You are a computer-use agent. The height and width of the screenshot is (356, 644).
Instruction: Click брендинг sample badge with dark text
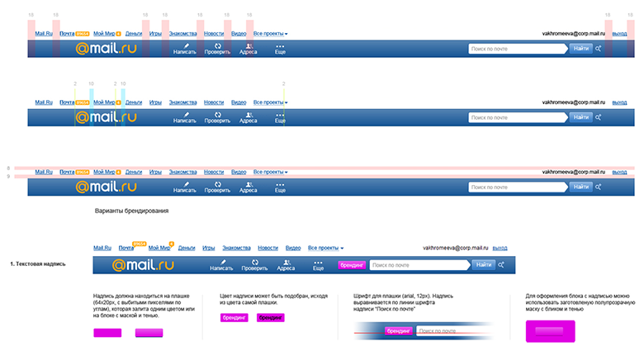[x=271, y=318]
